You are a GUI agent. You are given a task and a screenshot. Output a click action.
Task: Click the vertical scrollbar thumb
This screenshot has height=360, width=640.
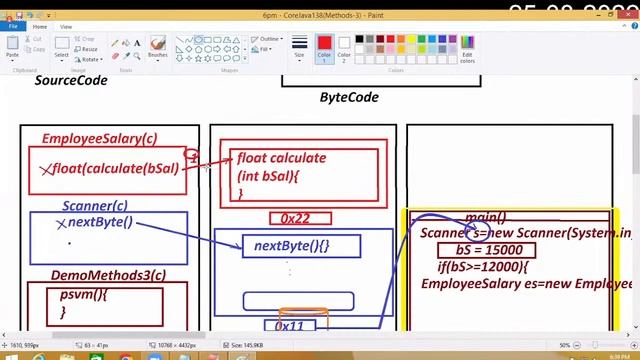point(636,144)
